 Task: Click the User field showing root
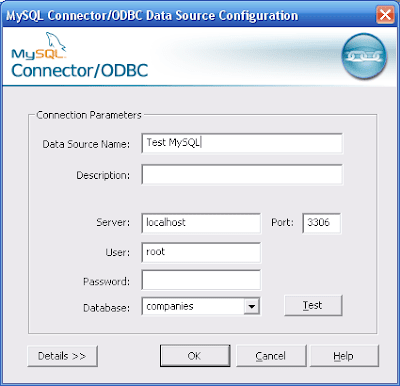tap(201, 252)
